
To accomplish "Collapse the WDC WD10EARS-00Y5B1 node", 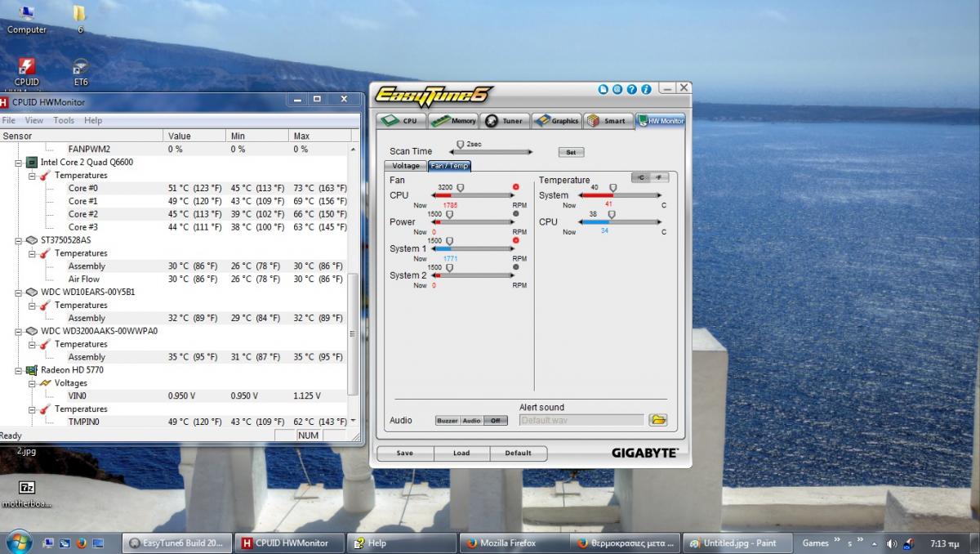I will pyautogui.click(x=18, y=292).
